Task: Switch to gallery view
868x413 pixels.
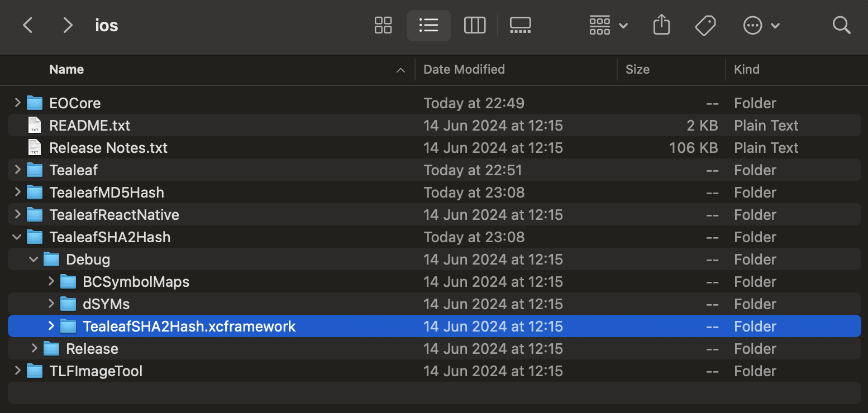Action: click(x=521, y=25)
